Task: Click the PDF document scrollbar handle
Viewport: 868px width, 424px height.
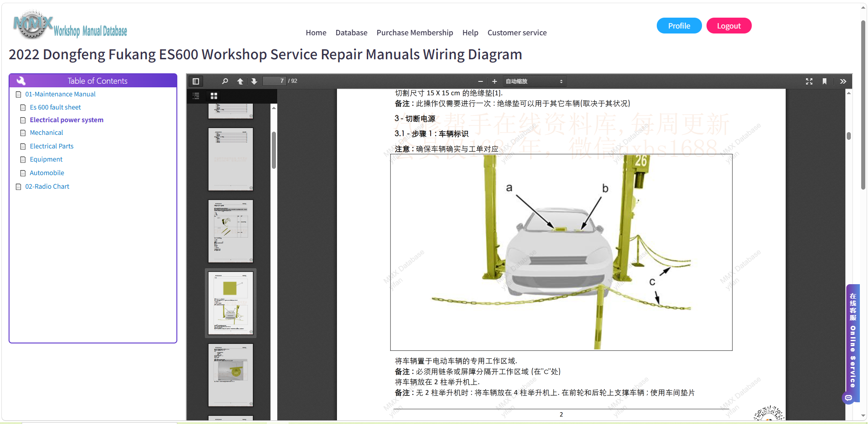Action: pos(849,136)
